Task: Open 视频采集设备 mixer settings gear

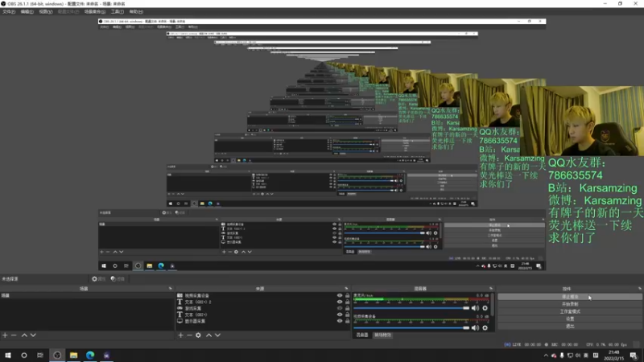Action: (x=485, y=328)
